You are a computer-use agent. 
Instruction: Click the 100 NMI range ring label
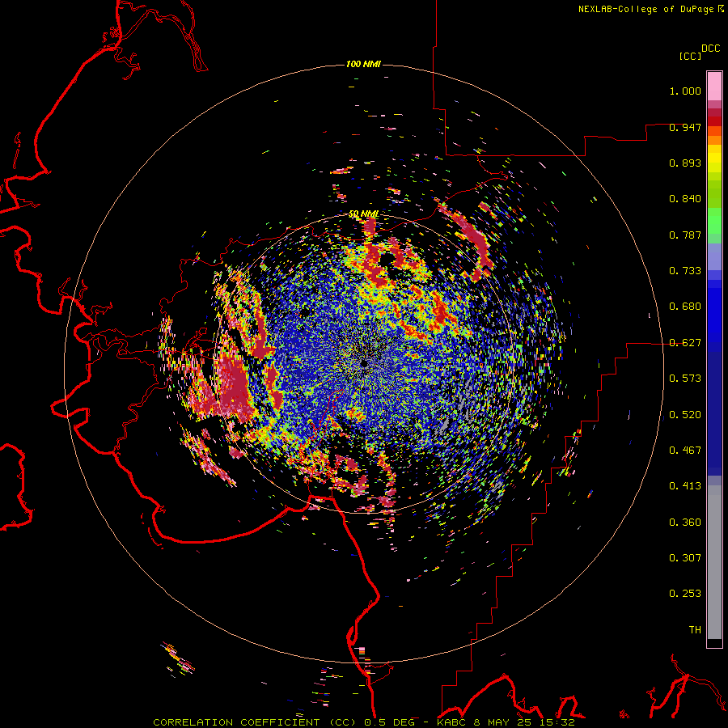[x=363, y=64]
